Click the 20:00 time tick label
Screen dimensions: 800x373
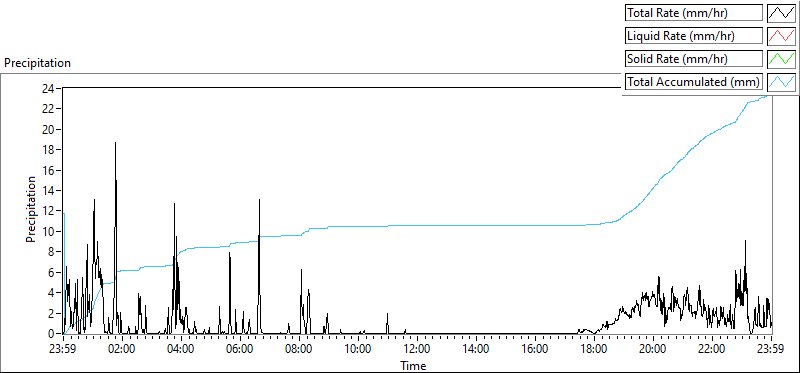654,350
